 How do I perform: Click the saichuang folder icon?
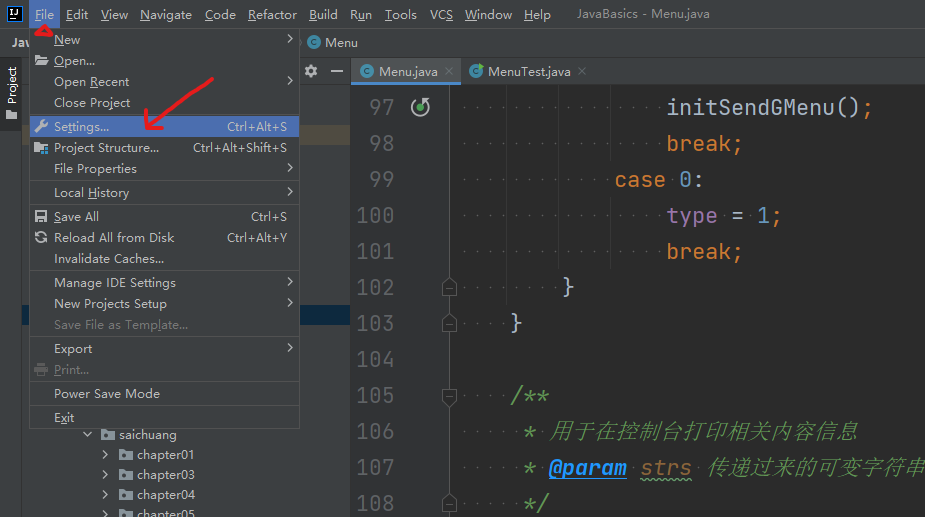[x=108, y=435]
